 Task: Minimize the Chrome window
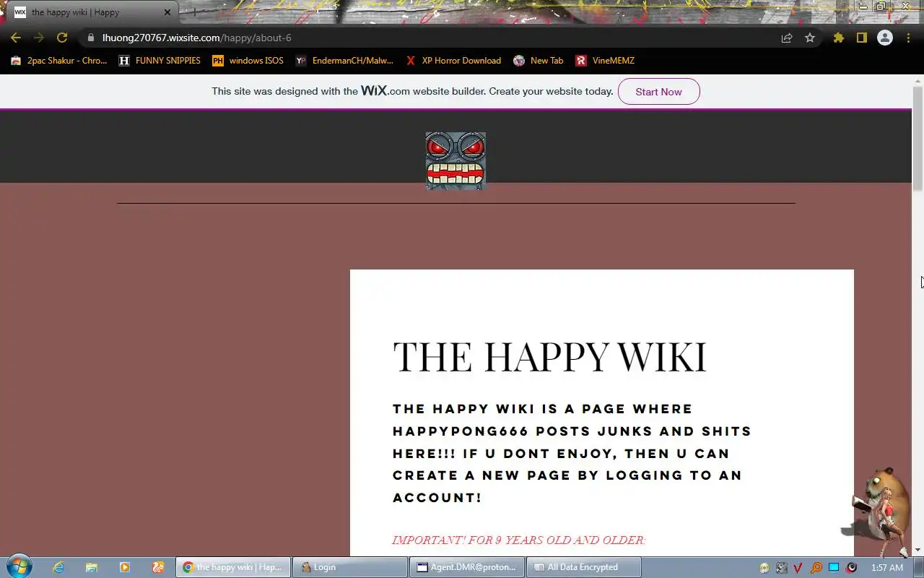[863, 6]
